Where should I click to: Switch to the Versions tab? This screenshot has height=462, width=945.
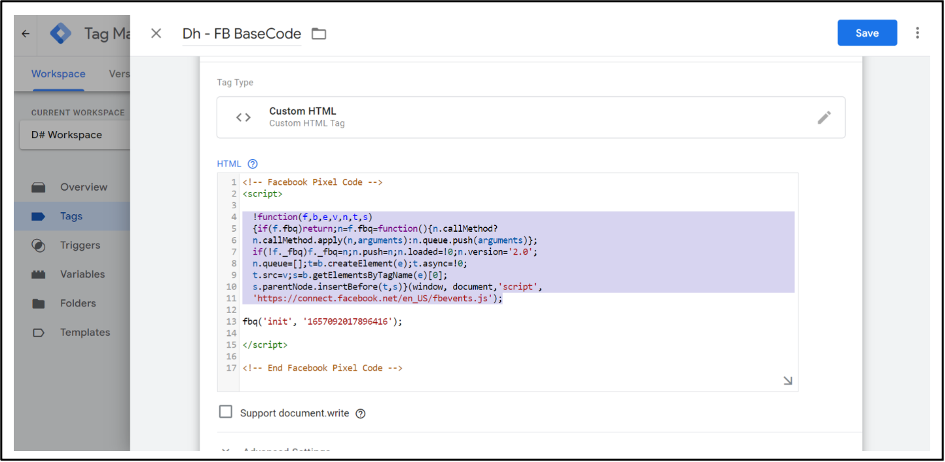click(x=119, y=74)
